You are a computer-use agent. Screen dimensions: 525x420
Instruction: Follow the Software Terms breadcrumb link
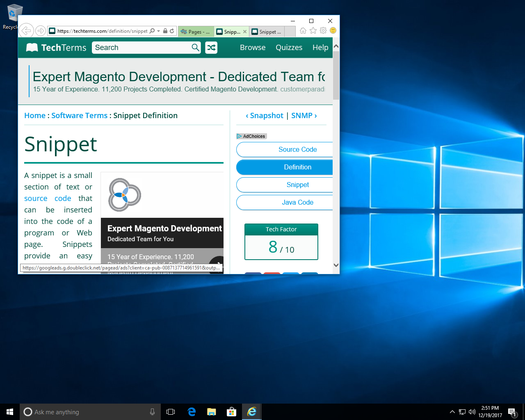coord(79,116)
